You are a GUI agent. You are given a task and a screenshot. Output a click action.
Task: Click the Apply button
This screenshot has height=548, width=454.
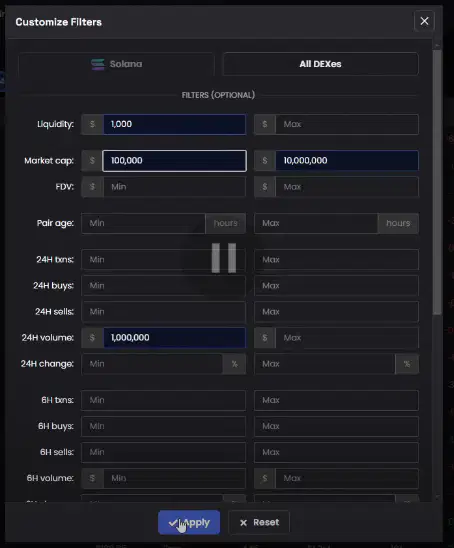pyautogui.click(x=189, y=522)
